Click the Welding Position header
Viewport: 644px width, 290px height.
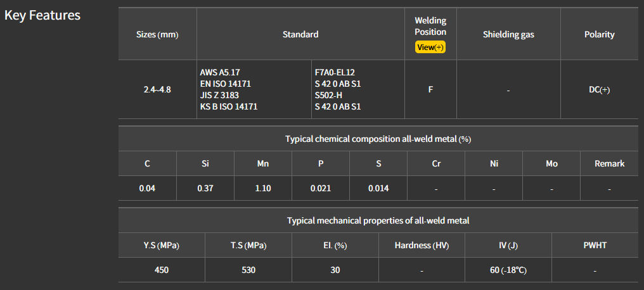coord(430,27)
